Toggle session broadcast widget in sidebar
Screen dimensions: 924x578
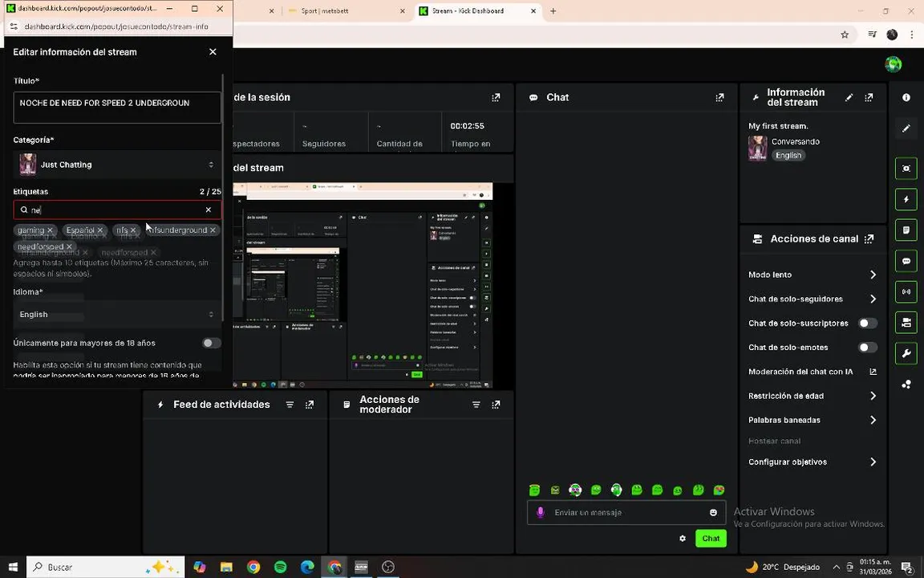[x=906, y=291]
